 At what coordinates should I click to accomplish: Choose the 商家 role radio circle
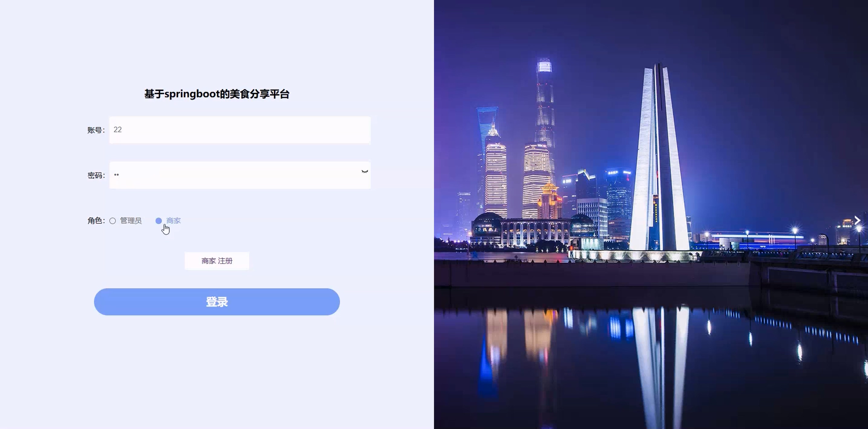pyautogui.click(x=158, y=221)
